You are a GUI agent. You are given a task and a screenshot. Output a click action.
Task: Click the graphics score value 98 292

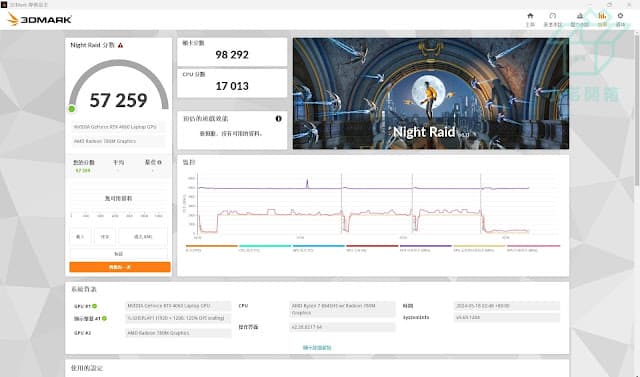(x=232, y=55)
